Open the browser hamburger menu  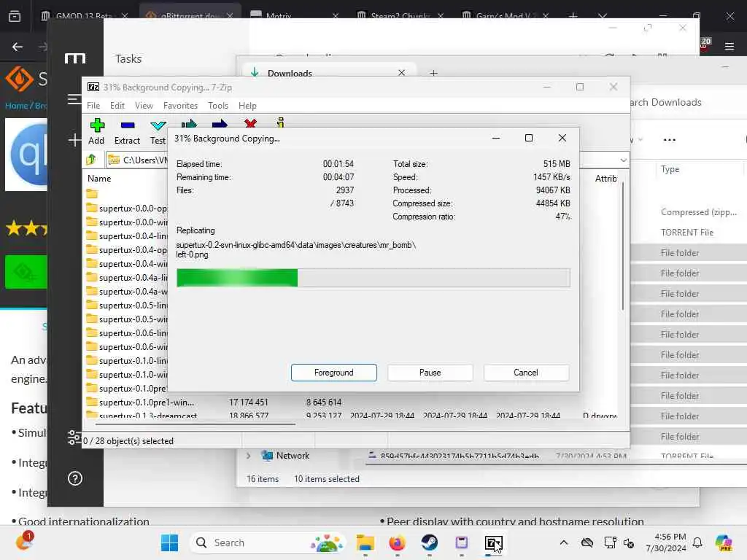[729, 46]
